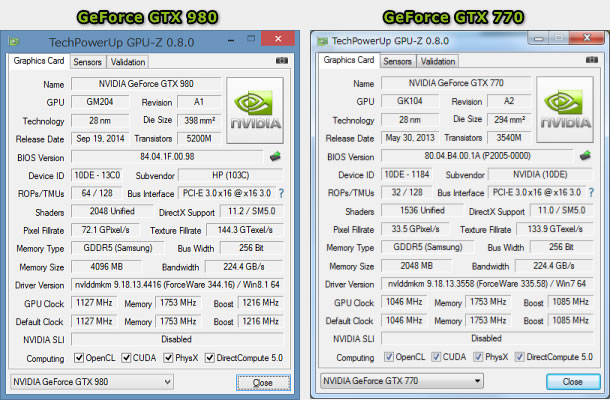This screenshot has width=610, height=400.
Task: Close GTX 770 window with red X
Action: 587,38
